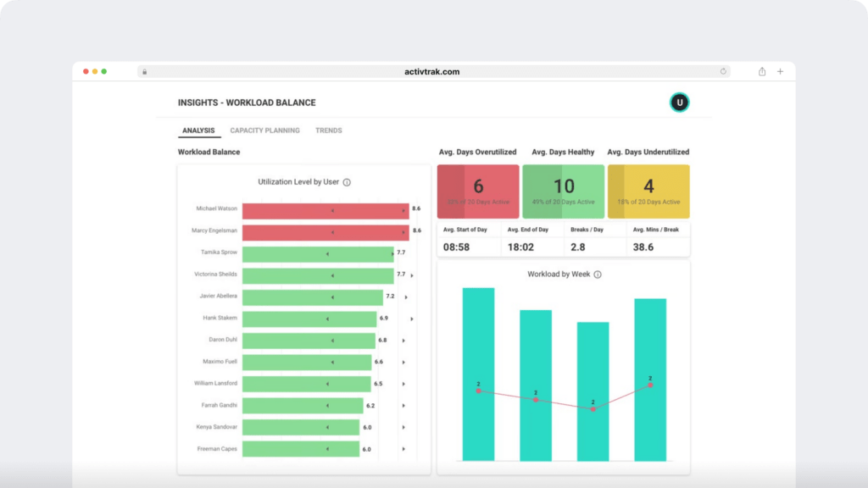Open a new tab with the plus icon
868x488 pixels.
780,71
